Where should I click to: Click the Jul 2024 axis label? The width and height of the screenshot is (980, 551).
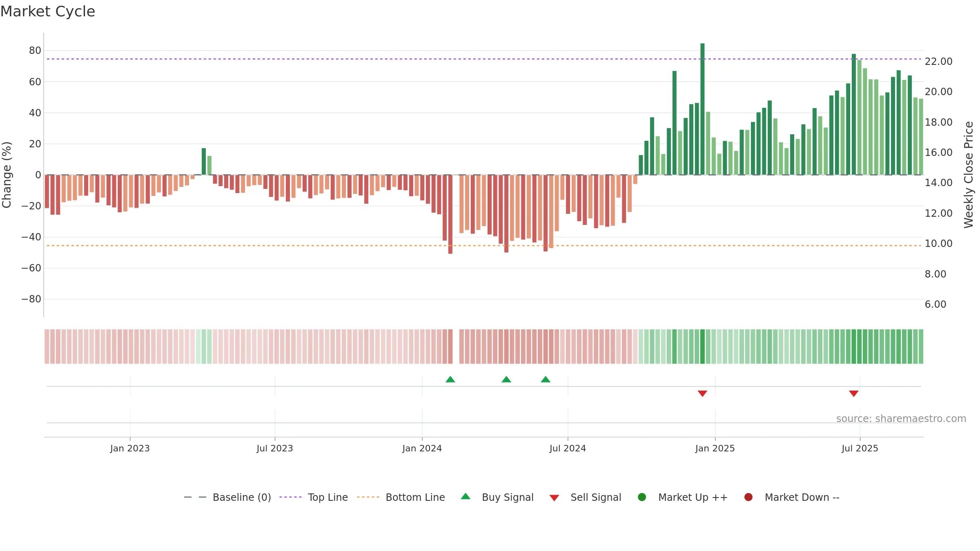[x=568, y=449]
